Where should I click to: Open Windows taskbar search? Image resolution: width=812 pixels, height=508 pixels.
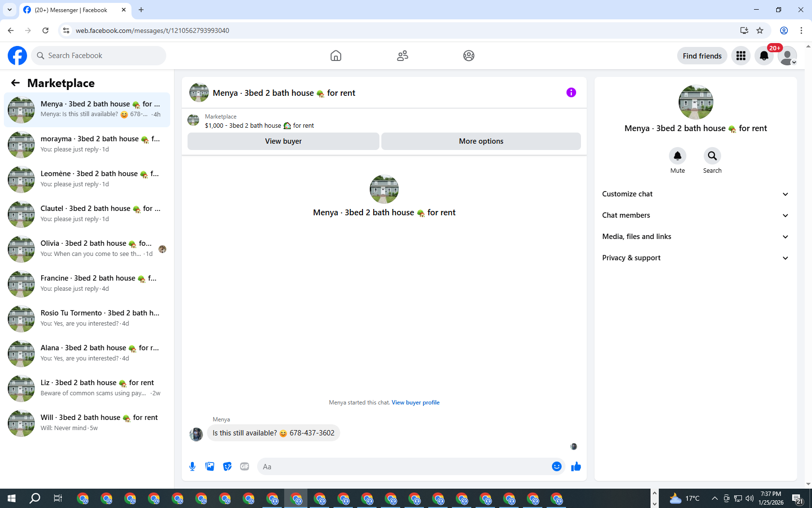point(35,498)
